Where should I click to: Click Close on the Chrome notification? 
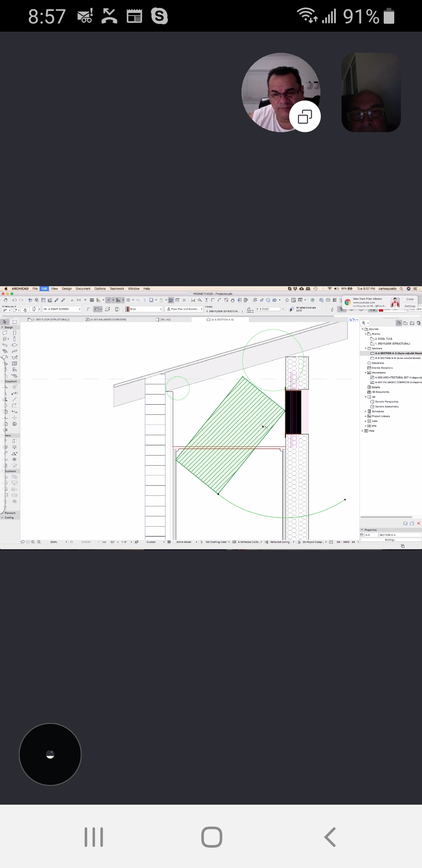point(409,299)
